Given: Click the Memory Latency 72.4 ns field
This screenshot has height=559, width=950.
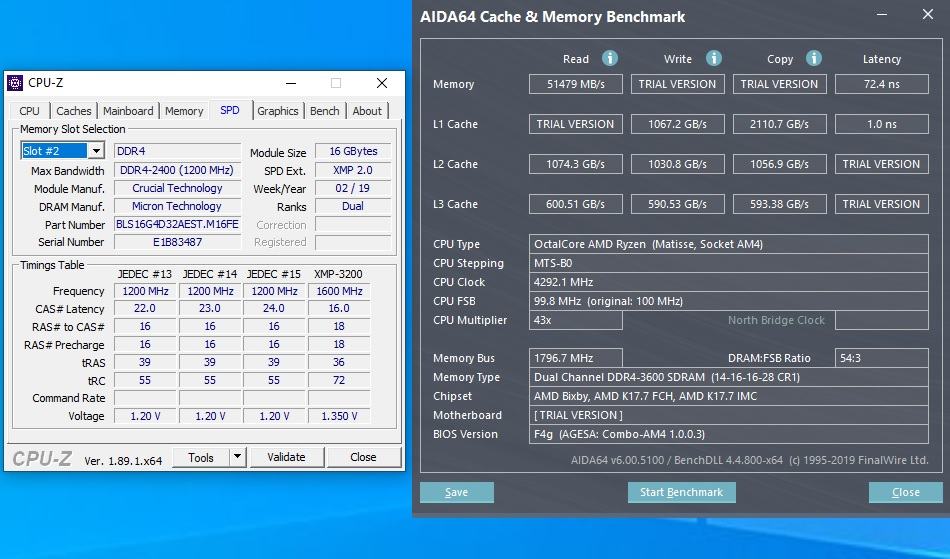Looking at the screenshot, I should (x=882, y=84).
